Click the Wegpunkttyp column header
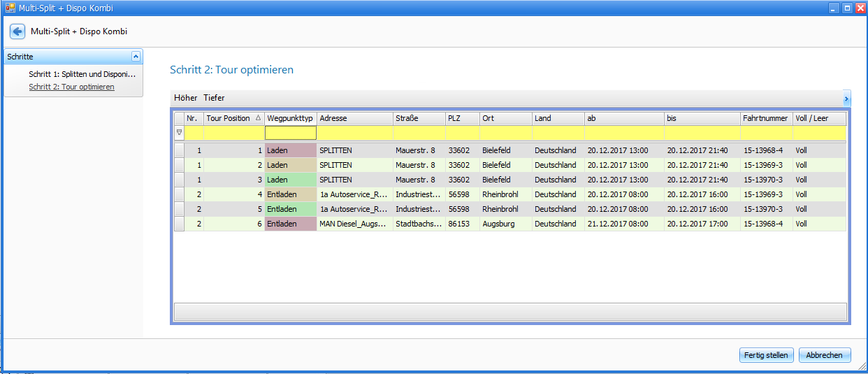The height and width of the screenshot is (374, 868). [290, 119]
